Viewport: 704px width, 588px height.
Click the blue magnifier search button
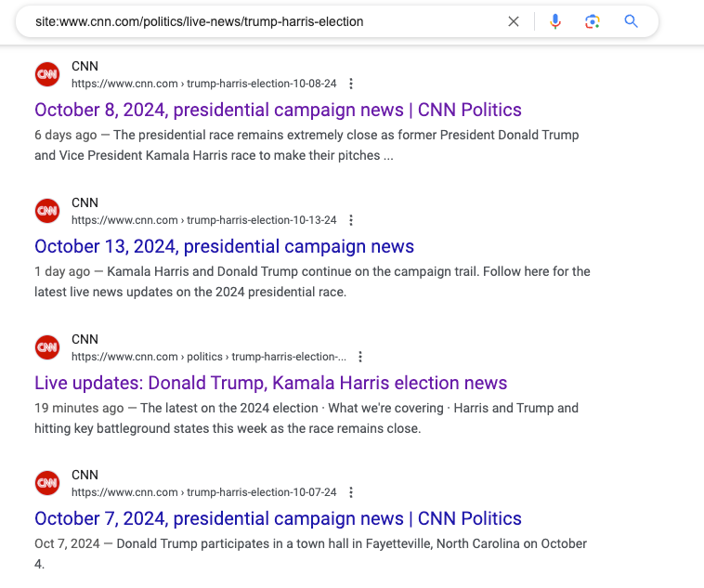click(631, 21)
